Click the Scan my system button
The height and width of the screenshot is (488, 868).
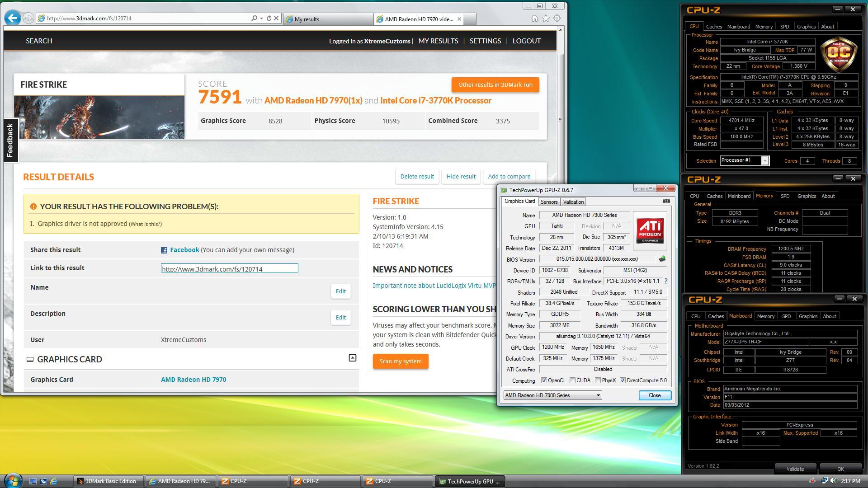click(401, 361)
